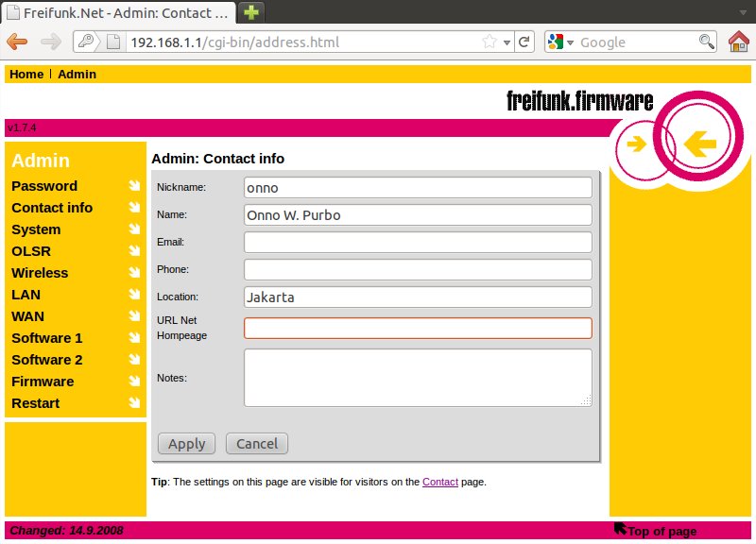Click the arrow icon beside Password
The image size is (756, 544).
tap(134, 186)
